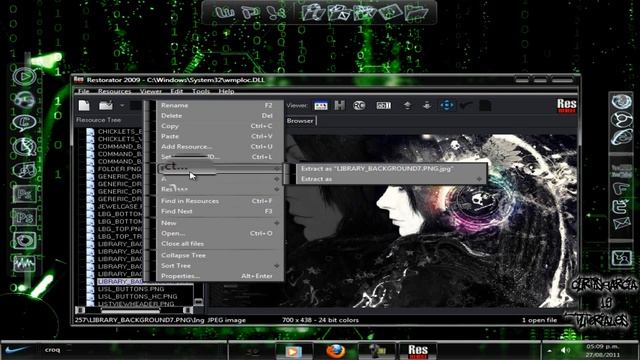Click the up arrow icon in viewer toolbar
This screenshot has height=360, width=640.
(407, 106)
